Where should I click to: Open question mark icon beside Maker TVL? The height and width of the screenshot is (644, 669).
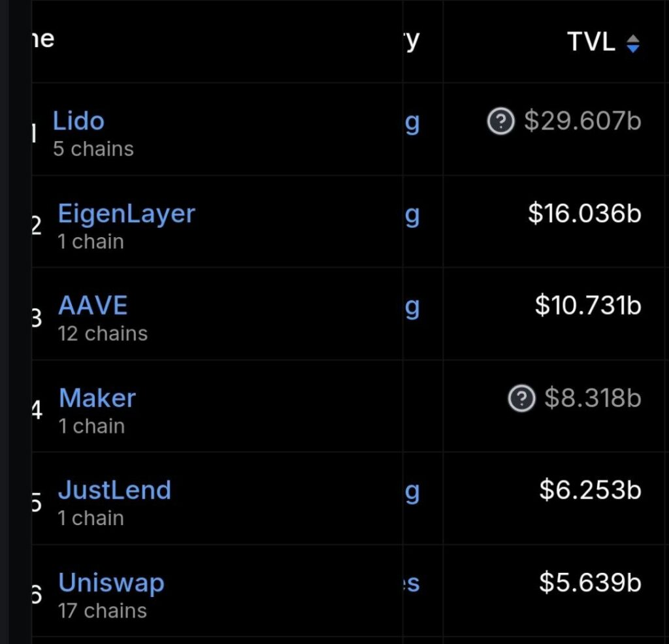pos(521,398)
